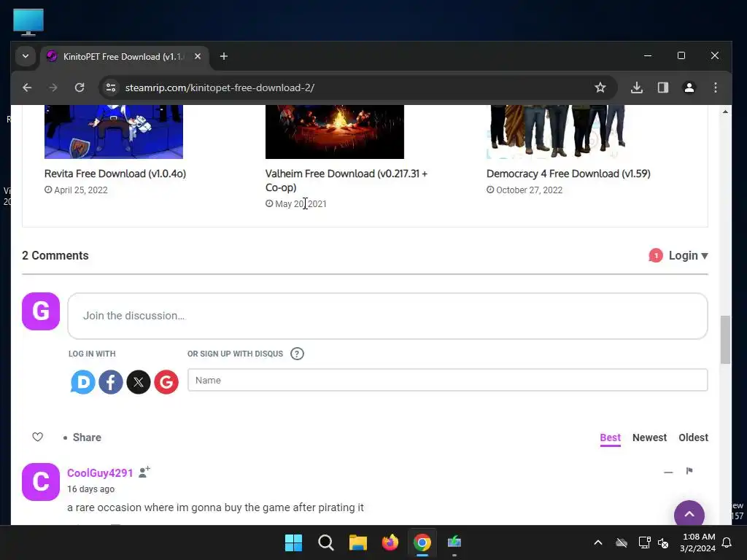Screen dimensions: 747x560
Task: Open Valheim Free Download link
Action: point(347,181)
